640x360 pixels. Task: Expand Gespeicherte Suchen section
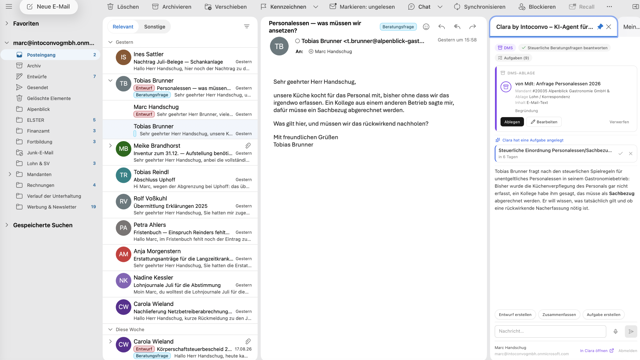(7, 225)
